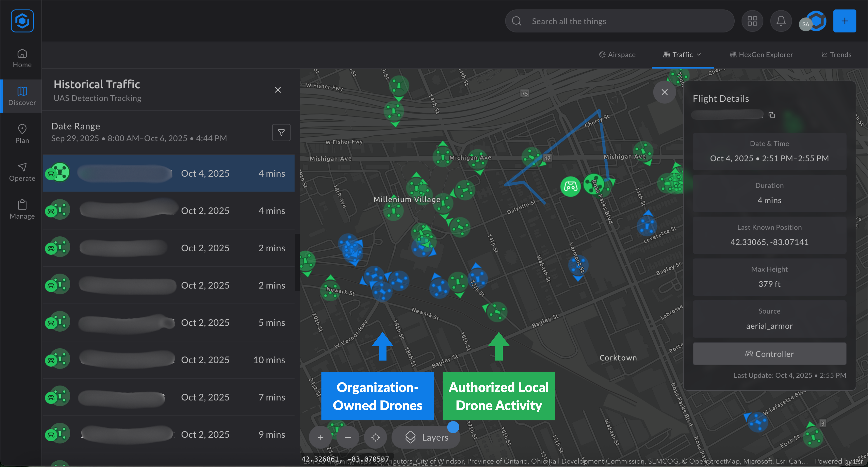Switch to the HexGen Explorer tab
This screenshot has height=467, width=868.
(x=761, y=54)
